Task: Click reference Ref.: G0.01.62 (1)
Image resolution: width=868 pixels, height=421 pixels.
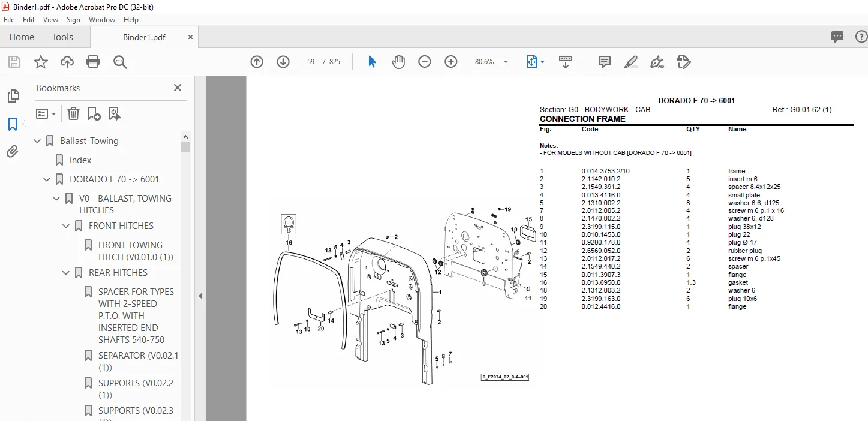Action: [802, 110]
